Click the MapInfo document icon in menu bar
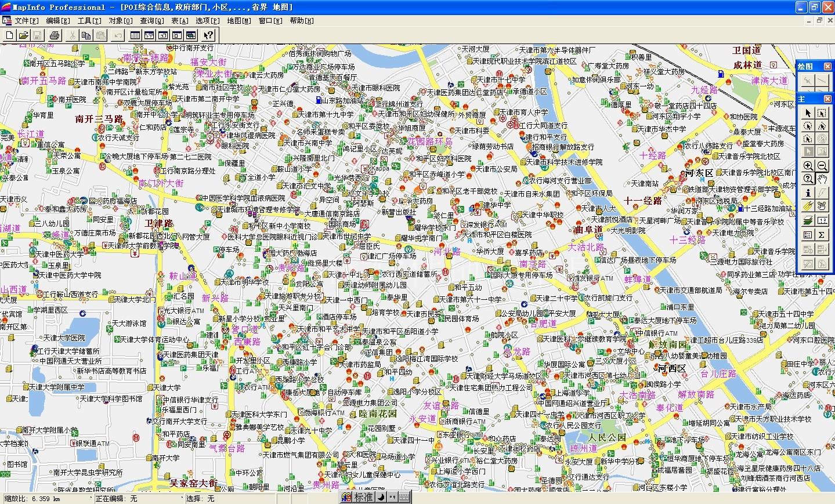 coord(6,21)
